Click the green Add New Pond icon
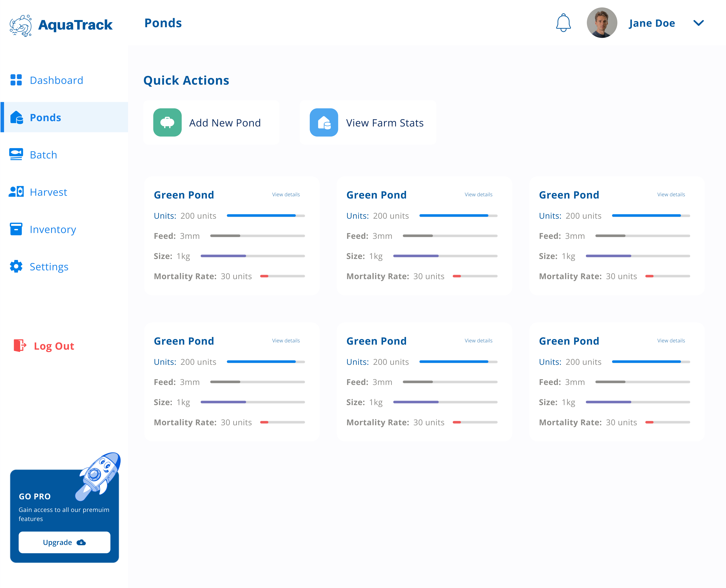 (167, 123)
